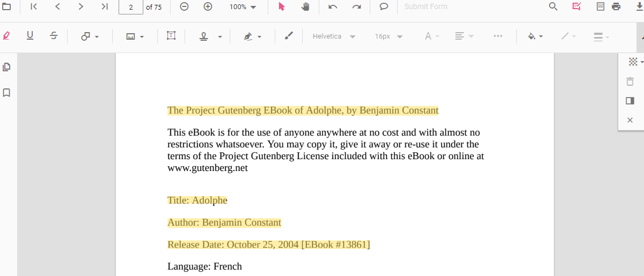The height and width of the screenshot is (276, 644).
Task: Expand the 100% zoom level dropdown
Action: [x=243, y=7]
